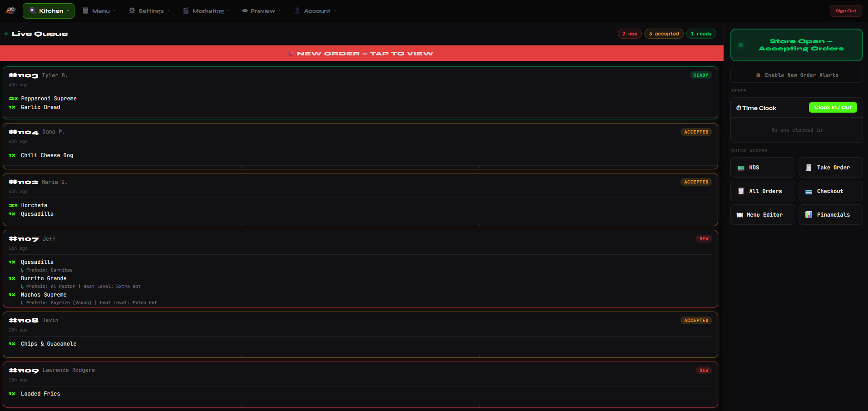Toggle the Live Queue status indicator dot
The width and height of the screenshot is (868, 411).
(x=5, y=34)
